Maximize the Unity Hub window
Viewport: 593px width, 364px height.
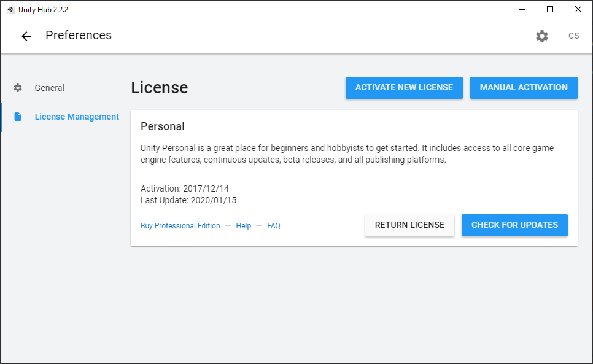click(x=550, y=9)
